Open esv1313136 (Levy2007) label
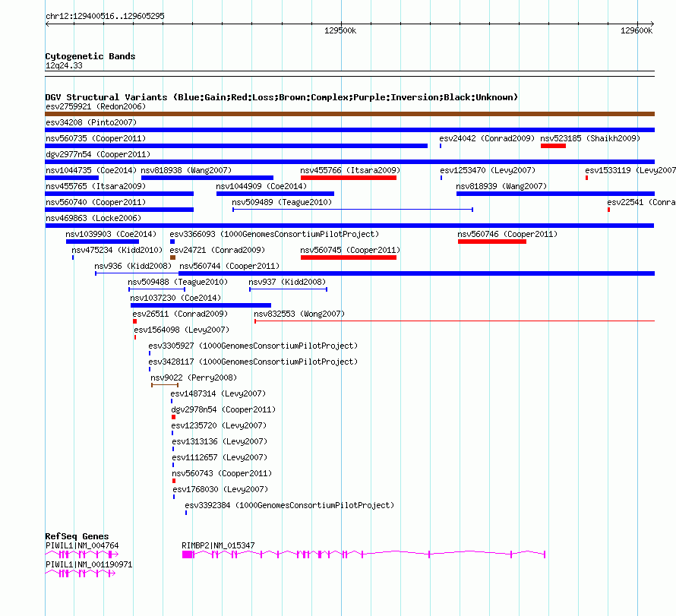This screenshot has height=616, width=676. click(x=220, y=441)
